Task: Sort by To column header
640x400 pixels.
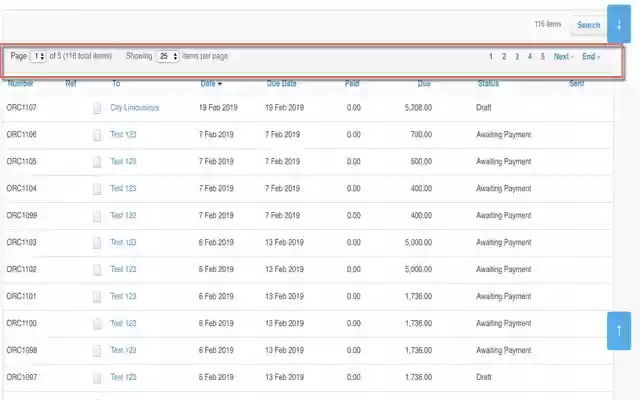Action: 116,84
